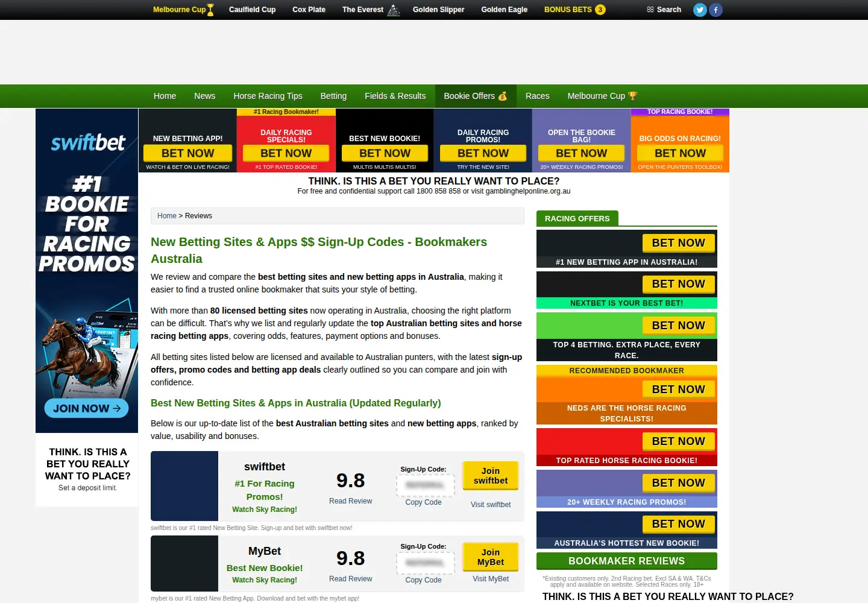Open the News menu item
Screen dimensions: 868x603
click(204, 96)
